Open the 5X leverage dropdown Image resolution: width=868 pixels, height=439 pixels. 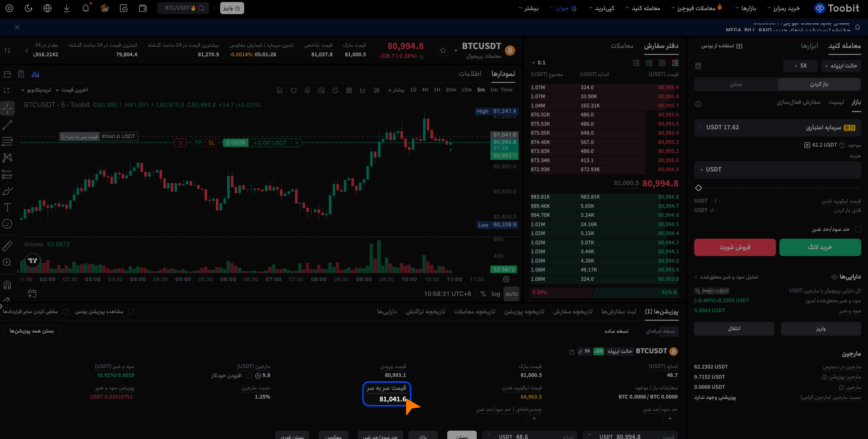(800, 66)
